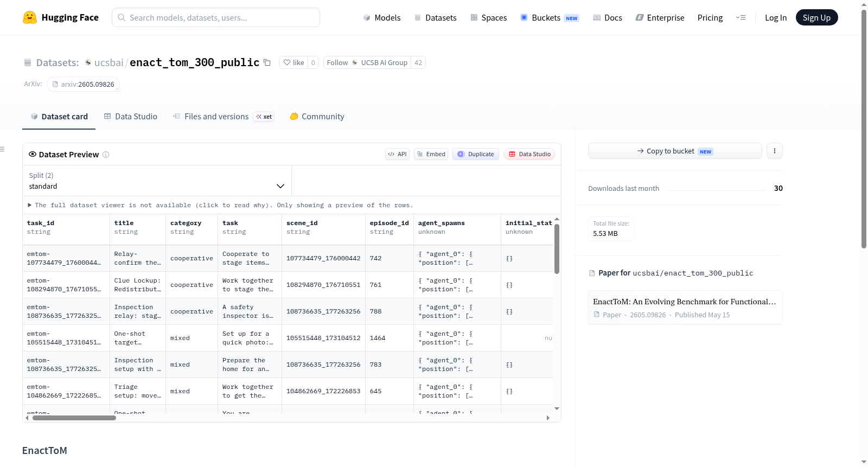Open the Data Studio tab
This screenshot has width=868, height=467.
pyautogui.click(x=131, y=117)
